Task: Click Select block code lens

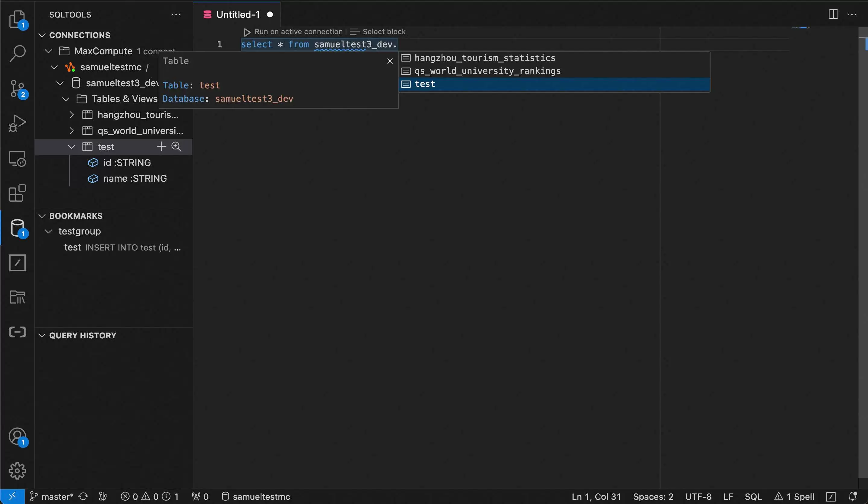Action: (x=384, y=32)
